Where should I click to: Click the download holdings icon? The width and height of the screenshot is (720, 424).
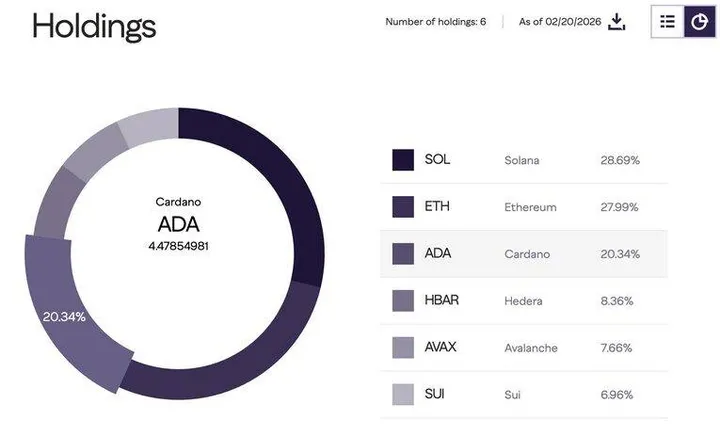(617, 21)
